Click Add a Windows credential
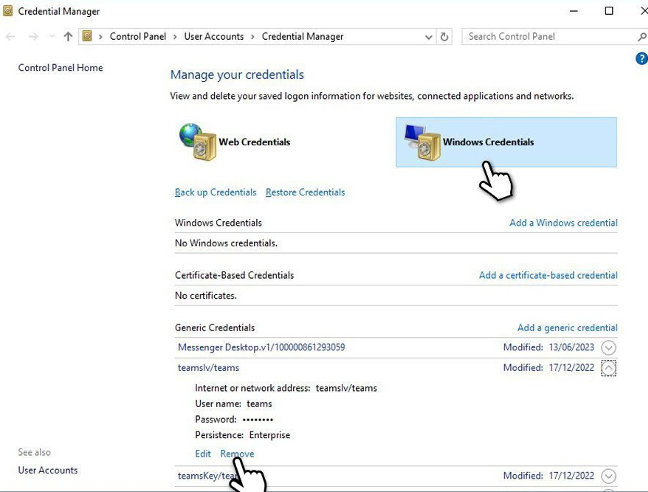648x492 pixels. pyautogui.click(x=563, y=223)
